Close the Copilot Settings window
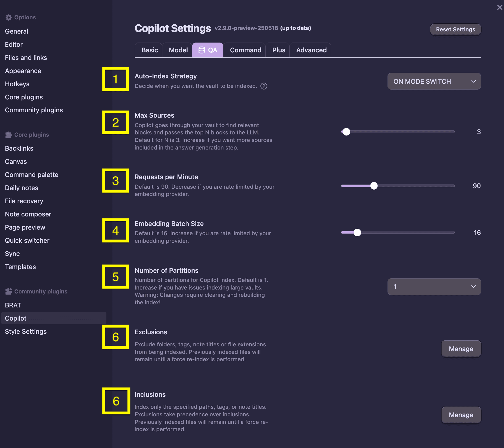The image size is (504, 448). tap(500, 7)
